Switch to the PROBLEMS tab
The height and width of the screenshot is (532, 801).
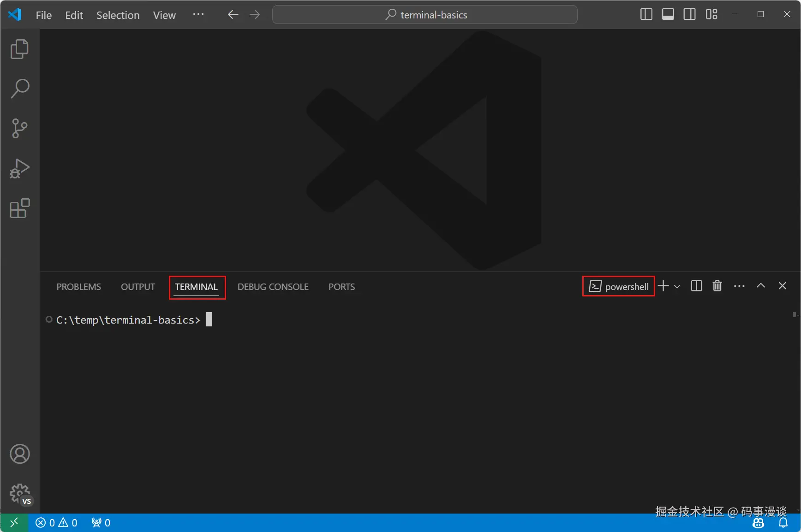(x=79, y=287)
